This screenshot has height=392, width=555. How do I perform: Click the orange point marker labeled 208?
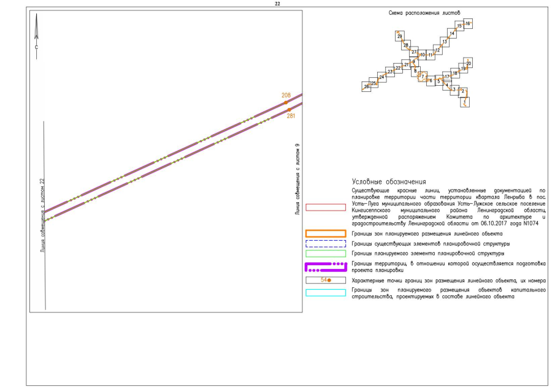pyautogui.click(x=286, y=103)
